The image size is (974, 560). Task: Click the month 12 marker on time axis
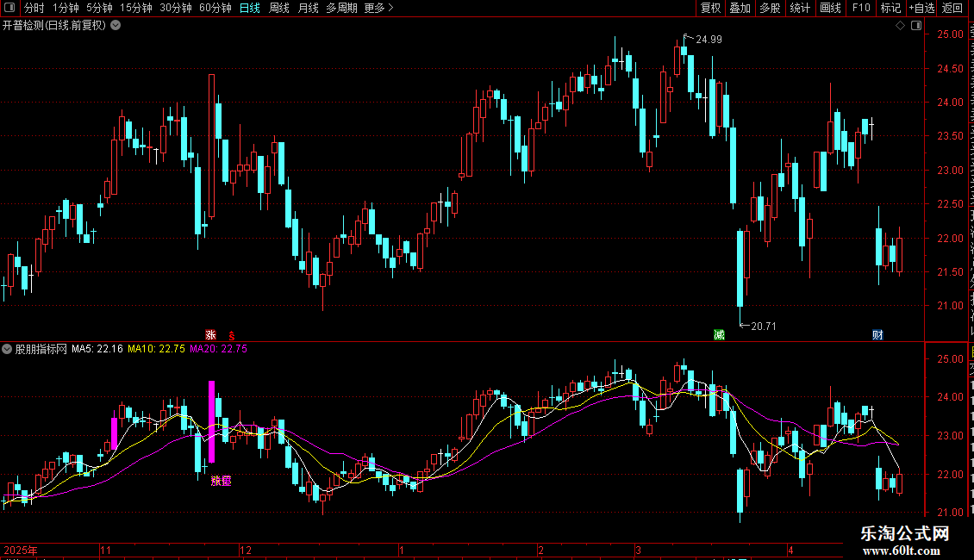click(246, 550)
